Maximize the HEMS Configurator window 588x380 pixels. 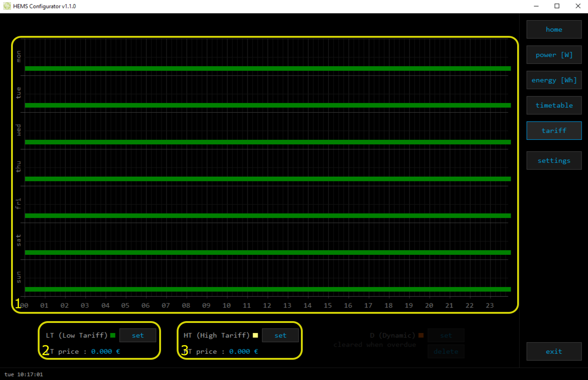tap(557, 6)
